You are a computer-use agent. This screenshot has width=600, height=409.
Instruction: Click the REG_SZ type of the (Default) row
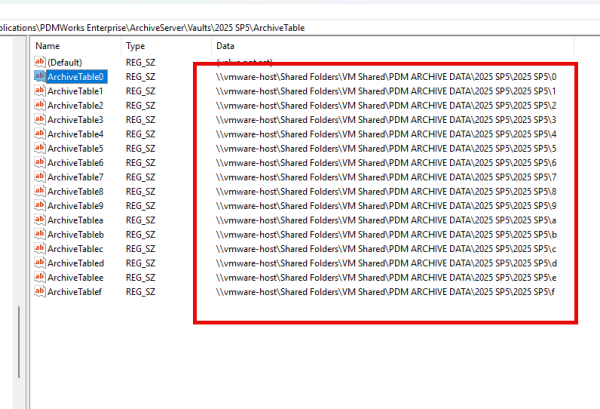click(140, 62)
